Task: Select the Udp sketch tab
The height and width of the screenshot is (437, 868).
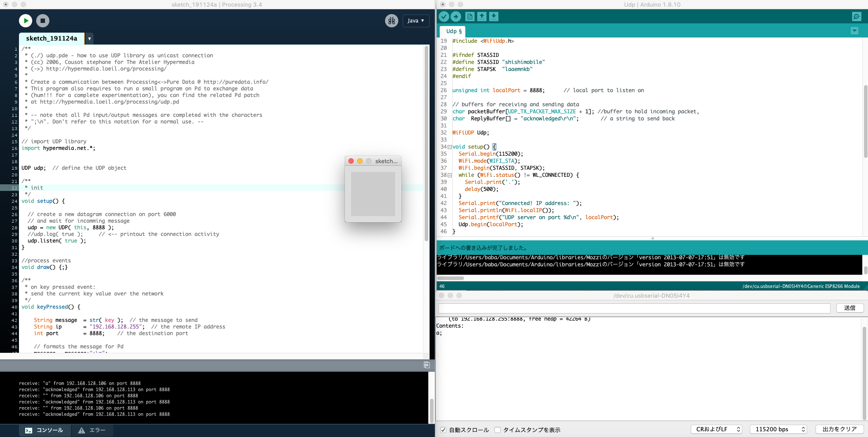Action: (x=453, y=31)
